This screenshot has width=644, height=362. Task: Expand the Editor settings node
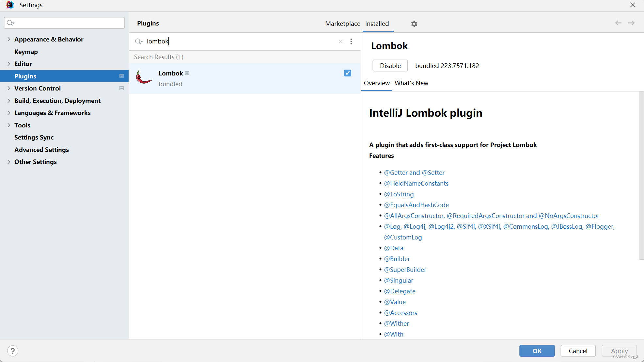click(9, 64)
